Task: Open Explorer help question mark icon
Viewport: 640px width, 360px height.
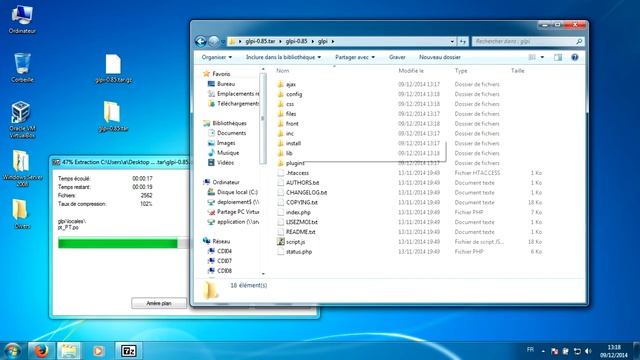Action: [575, 57]
